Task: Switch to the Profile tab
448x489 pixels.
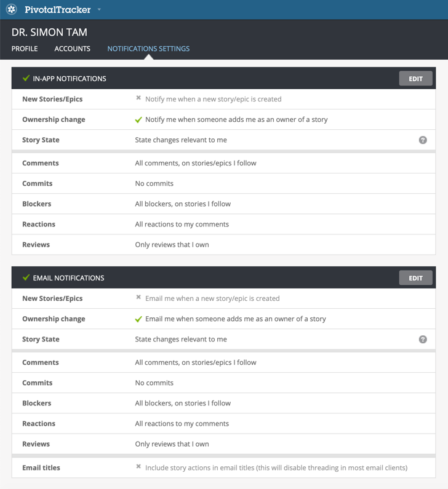Action: 25,49
